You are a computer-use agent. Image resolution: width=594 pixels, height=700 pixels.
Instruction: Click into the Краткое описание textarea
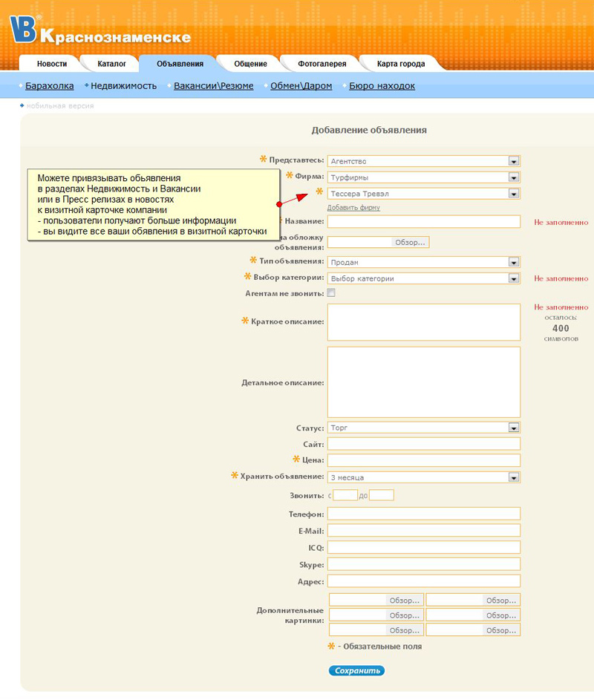424,322
